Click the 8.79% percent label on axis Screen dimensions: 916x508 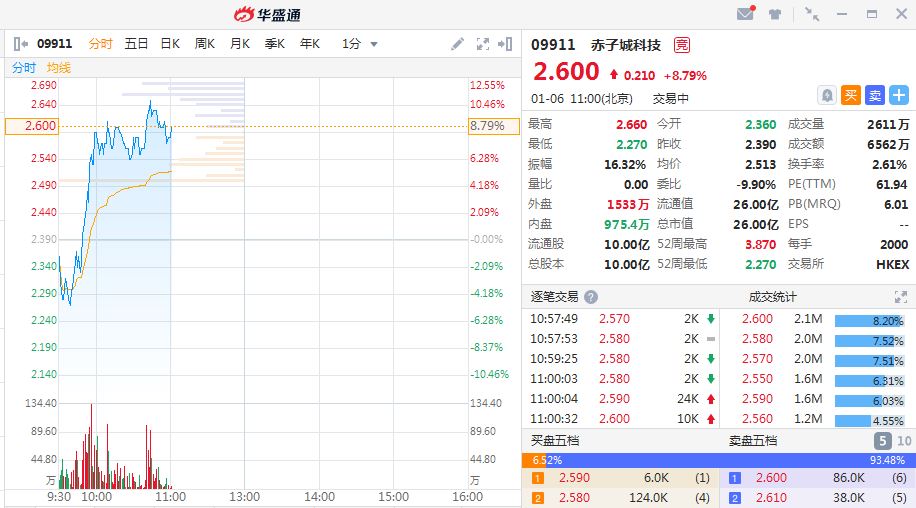pos(494,126)
